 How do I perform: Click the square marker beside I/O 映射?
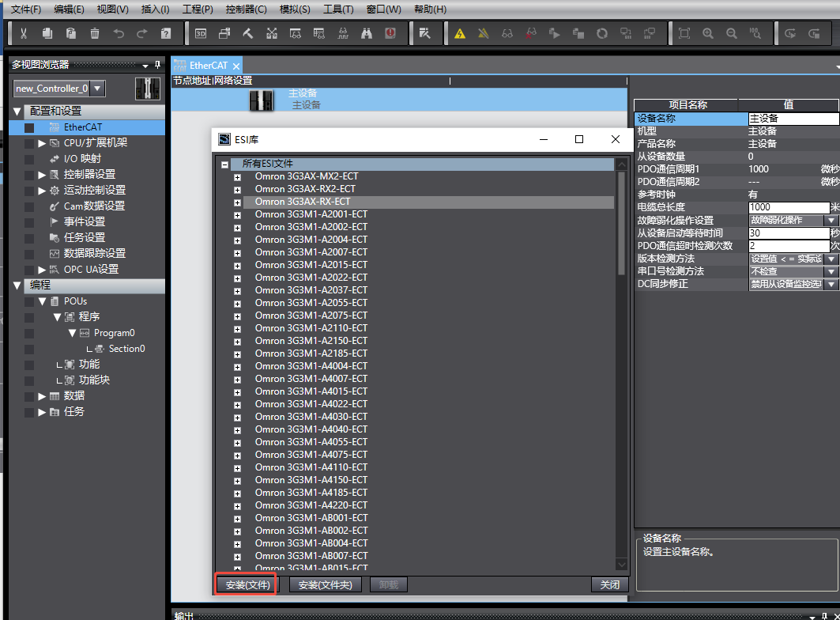tap(29, 159)
